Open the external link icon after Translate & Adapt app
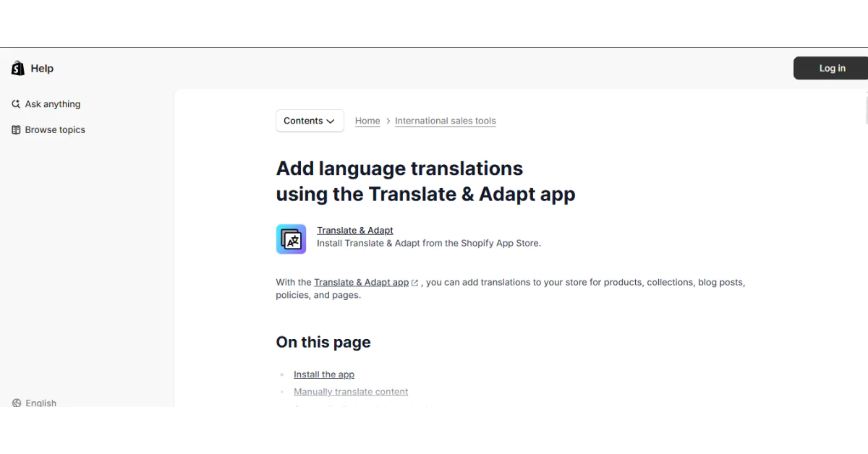The width and height of the screenshot is (868, 454). click(x=414, y=282)
